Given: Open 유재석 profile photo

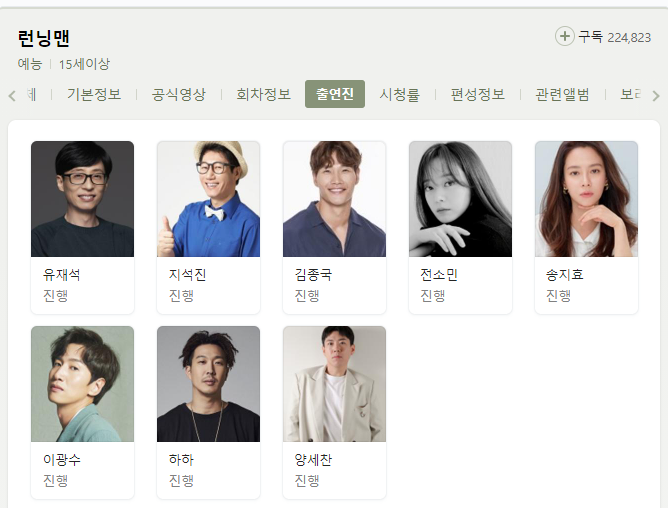Looking at the screenshot, I should click(x=83, y=199).
